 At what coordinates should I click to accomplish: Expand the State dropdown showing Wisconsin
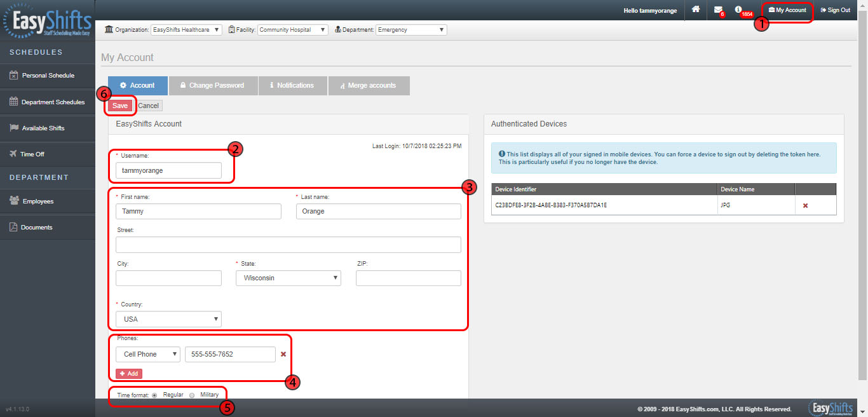tap(288, 278)
